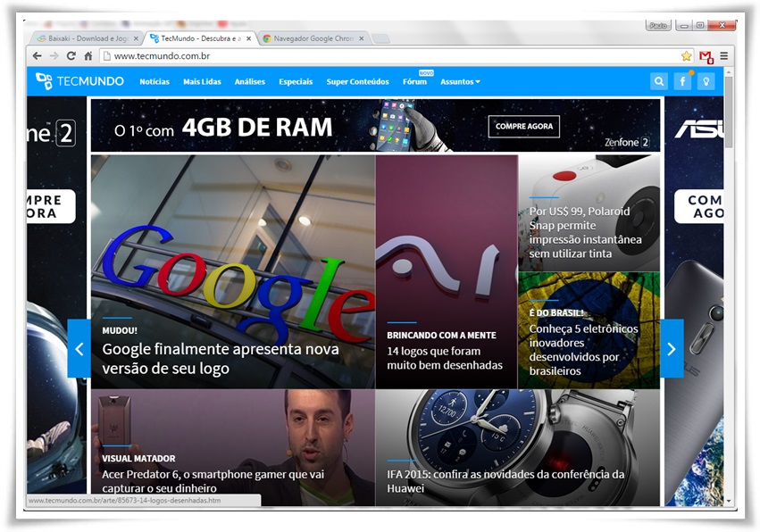Click the BRINCANDO COM A MENTE label
The height and width of the screenshot is (532, 760).
pos(441,336)
